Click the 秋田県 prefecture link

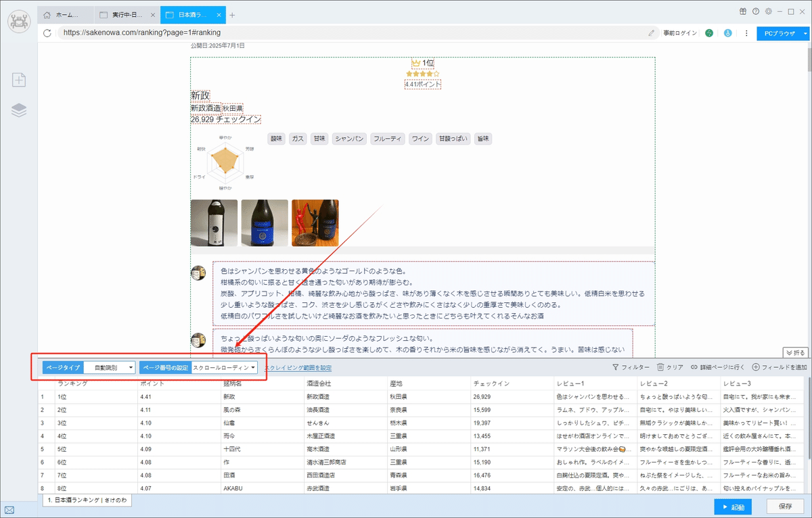coord(233,108)
